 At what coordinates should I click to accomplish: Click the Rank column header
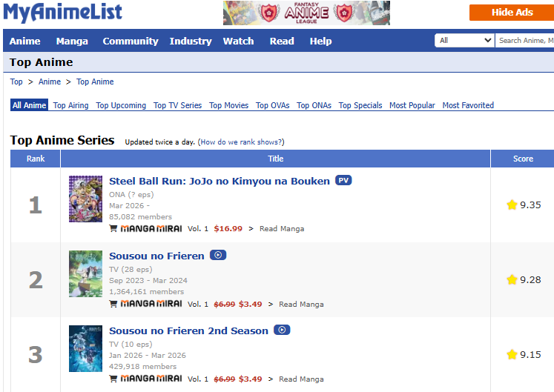[36, 159]
